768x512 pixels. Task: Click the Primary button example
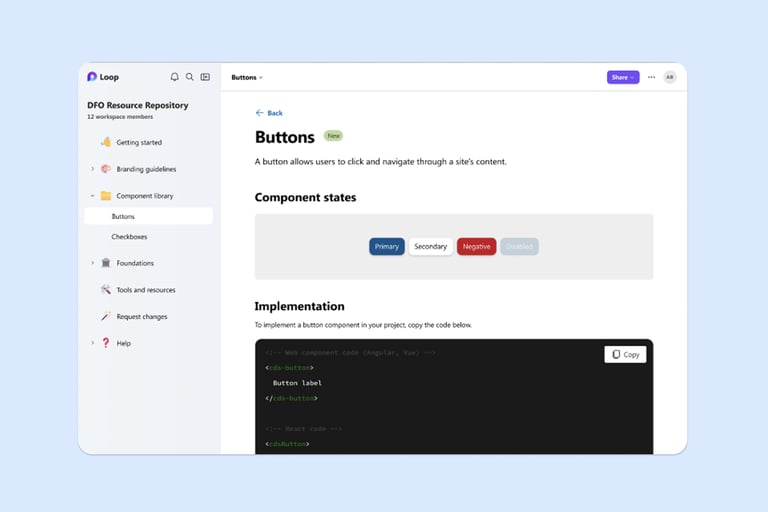click(x=387, y=246)
